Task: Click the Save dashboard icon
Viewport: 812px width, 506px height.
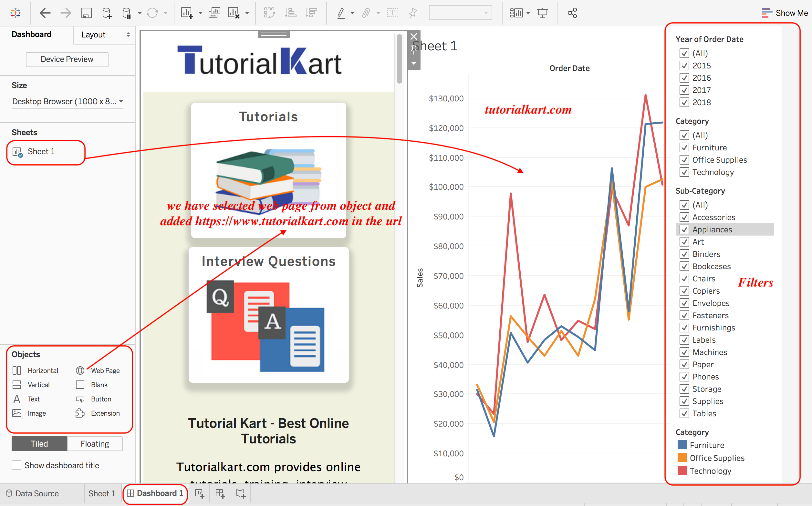Action: 86,13
